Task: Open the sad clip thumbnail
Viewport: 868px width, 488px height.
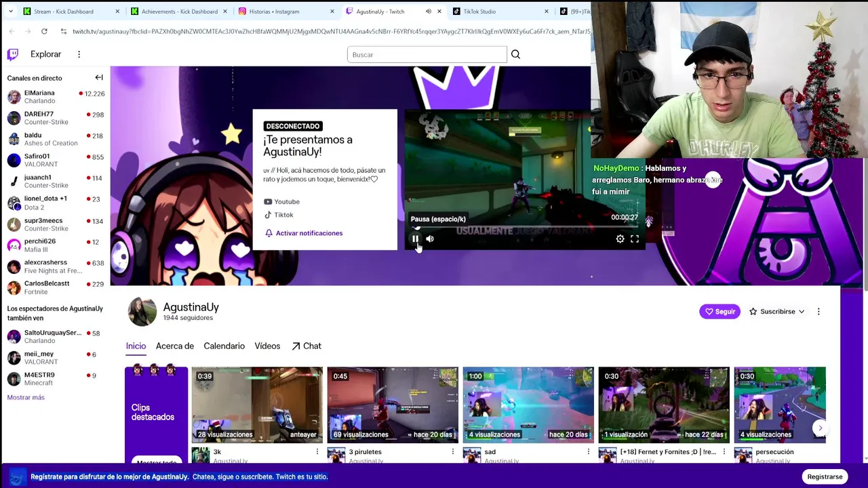Action: 528,405
